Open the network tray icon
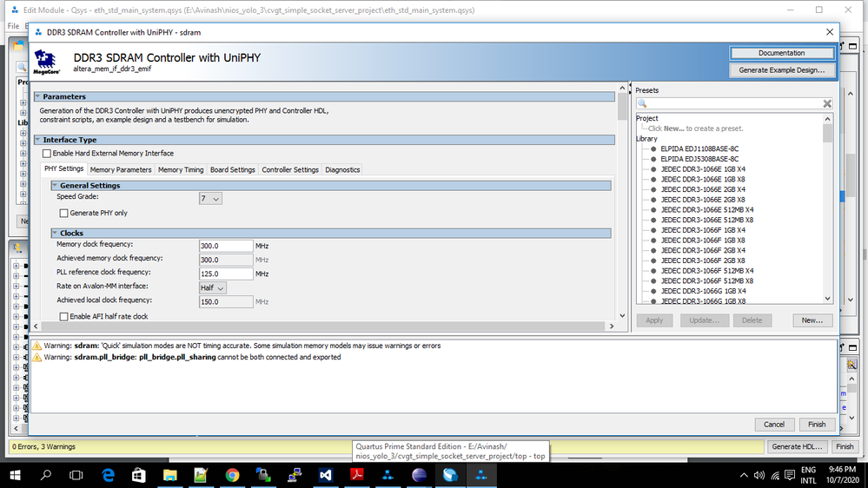868x488 pixels. (x=774, y=475)
